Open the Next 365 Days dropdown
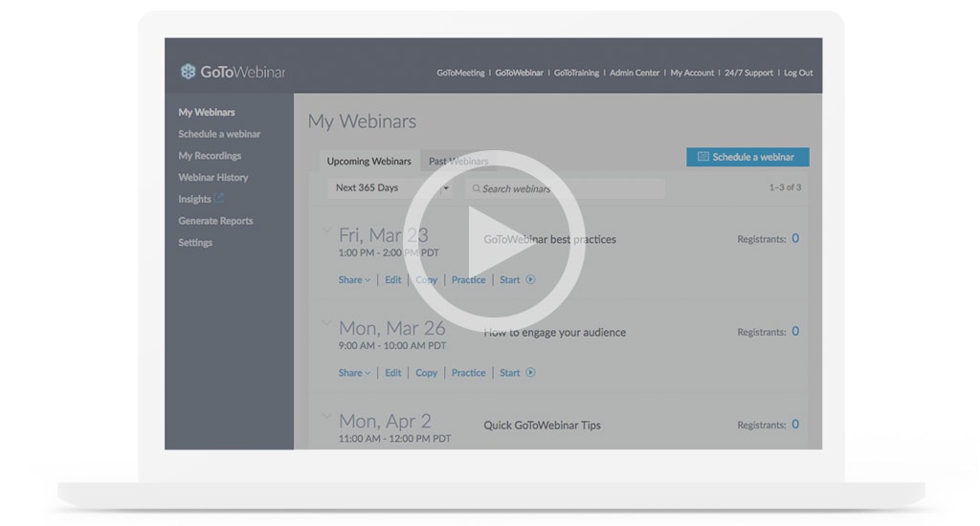Screen dimensions: 980x526 (390, 188)
